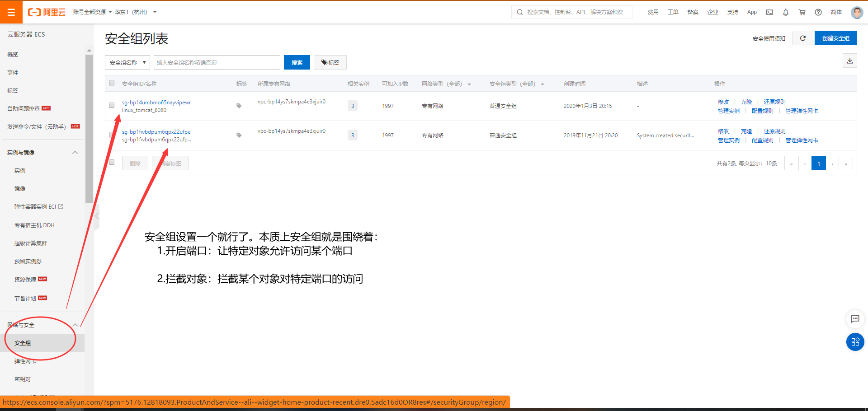Open external link icon beside 弹性容器实例 ECI
The image size is (868, 411).
point(61,206)
